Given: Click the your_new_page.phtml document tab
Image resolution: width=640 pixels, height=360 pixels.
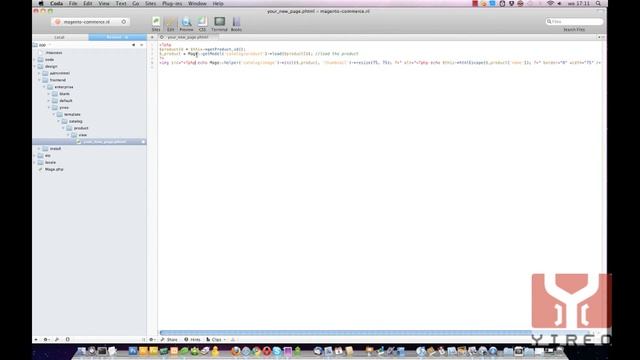Looking at the screenshot, I should point(188,37).
